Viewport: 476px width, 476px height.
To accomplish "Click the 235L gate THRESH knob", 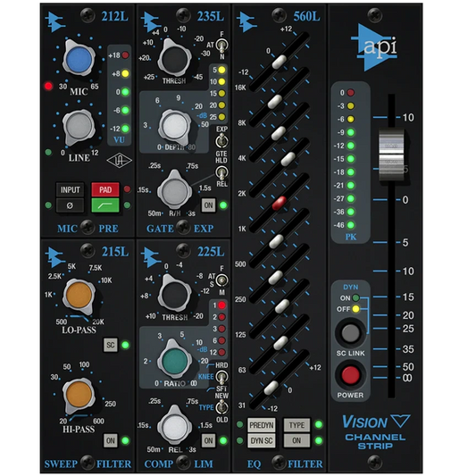I will click(174, 59).
